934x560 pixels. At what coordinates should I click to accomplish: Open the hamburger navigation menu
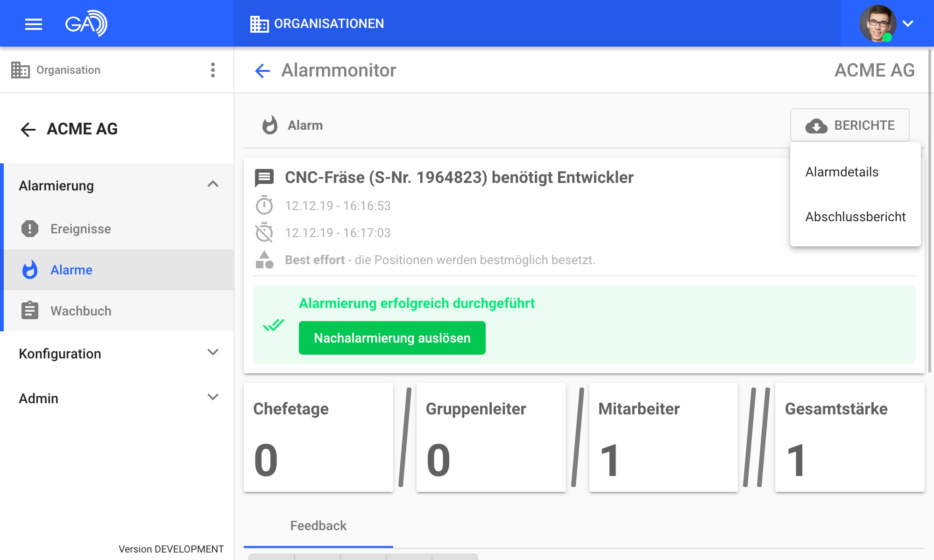[34, 24]
